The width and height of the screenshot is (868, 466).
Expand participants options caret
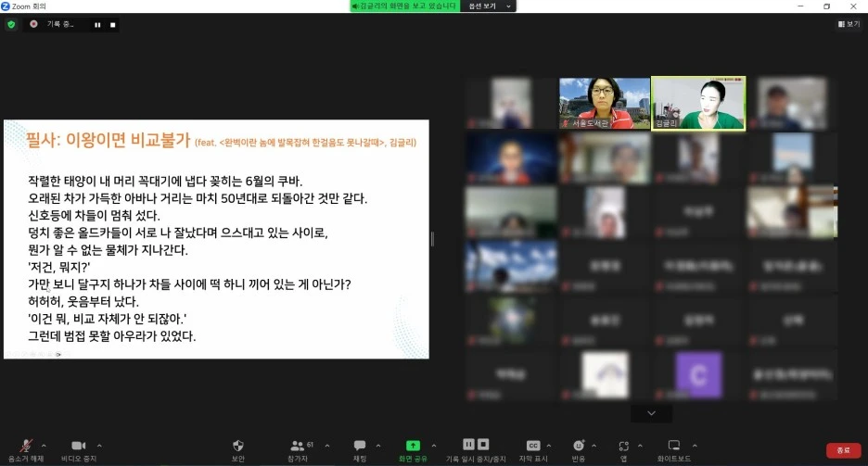tap(327, 446)
